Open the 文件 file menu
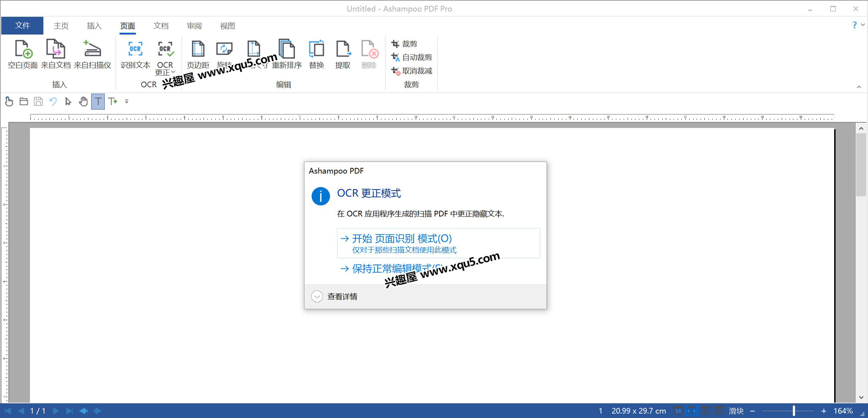 click(x=22, y=26)
